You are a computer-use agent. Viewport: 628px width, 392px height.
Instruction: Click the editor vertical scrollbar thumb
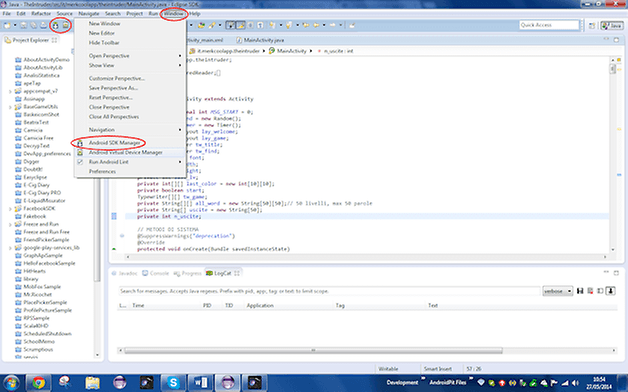[x=612, y=69]
